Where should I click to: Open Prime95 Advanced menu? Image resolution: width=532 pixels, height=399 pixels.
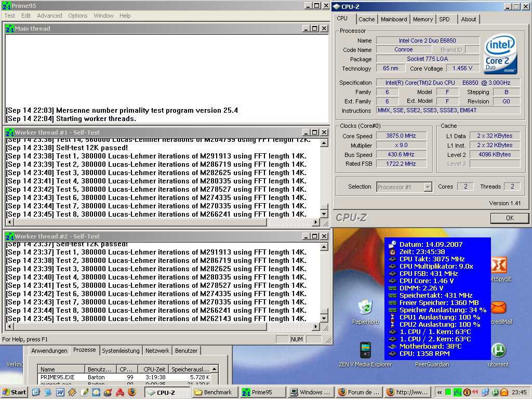click(49, 16)
